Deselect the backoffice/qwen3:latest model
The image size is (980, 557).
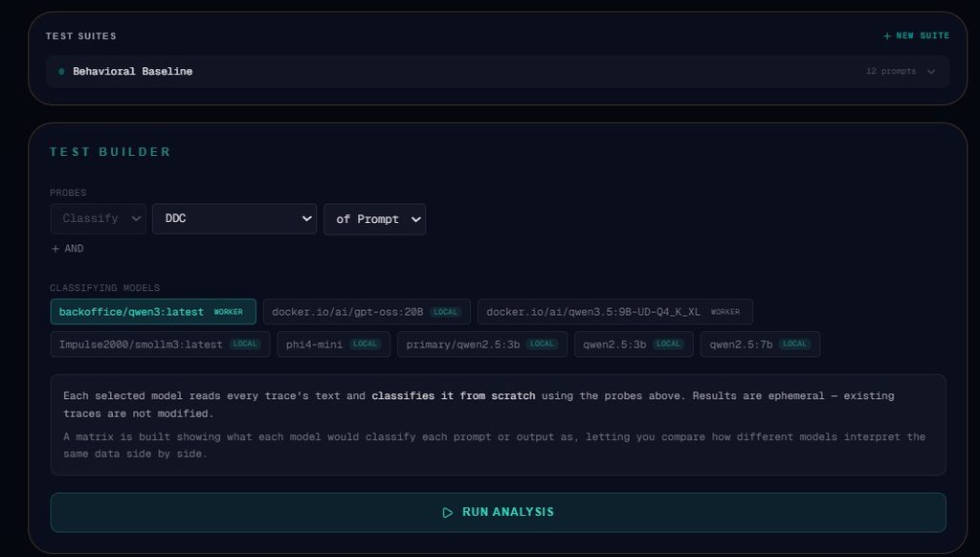[x=153, y=312]
